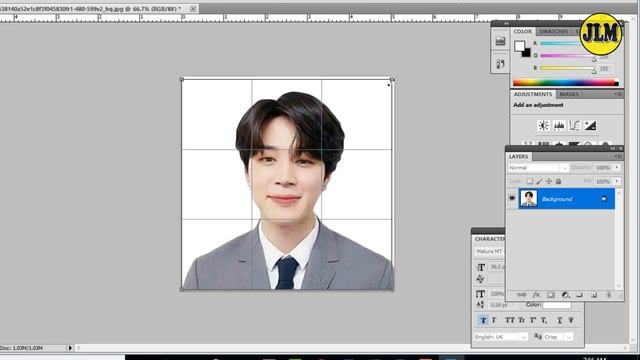The image size is (640, 360).
Task: Toggle Strikethrough text style
Action: point(571,320)
